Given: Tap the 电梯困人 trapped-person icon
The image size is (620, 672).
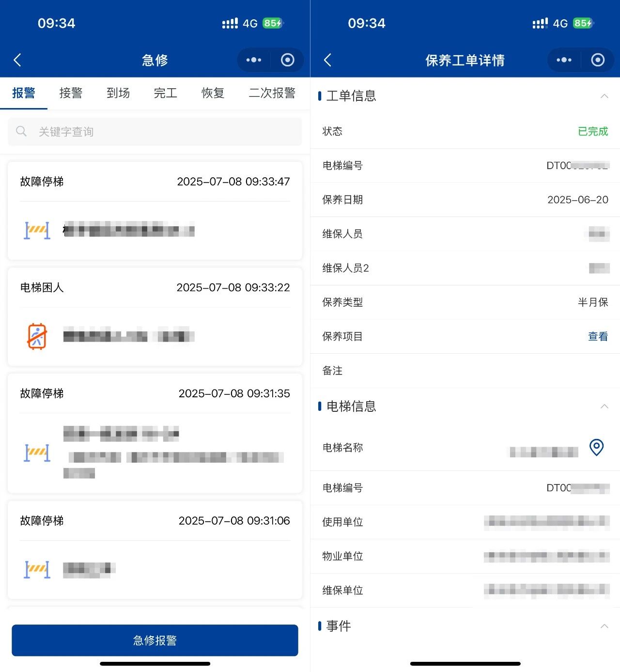Looking at the screenshot, I should pyautogui.click(x=37, y=336).
